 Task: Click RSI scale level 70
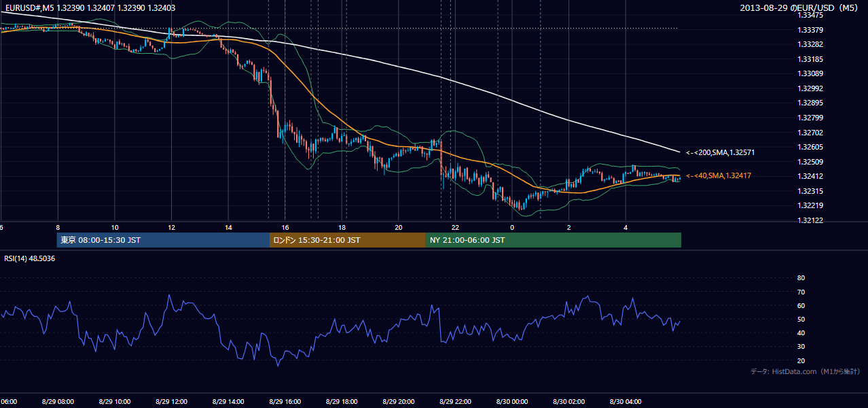pyautogui.click(x=801, y=292)
